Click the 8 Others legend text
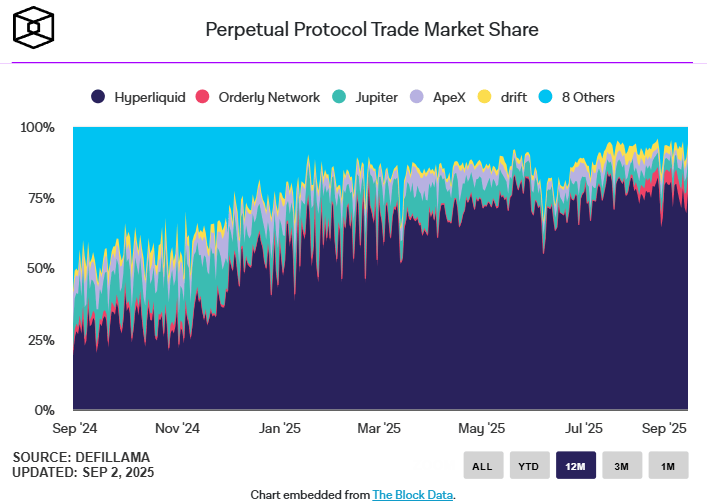This screenshot has height=504, width=707. [x=588, y=97]
